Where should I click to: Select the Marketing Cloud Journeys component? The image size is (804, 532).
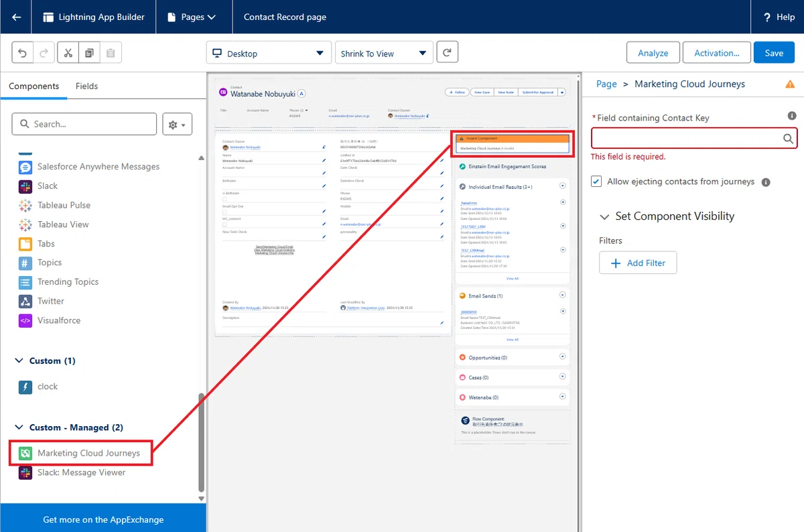[x=80, y=453]
